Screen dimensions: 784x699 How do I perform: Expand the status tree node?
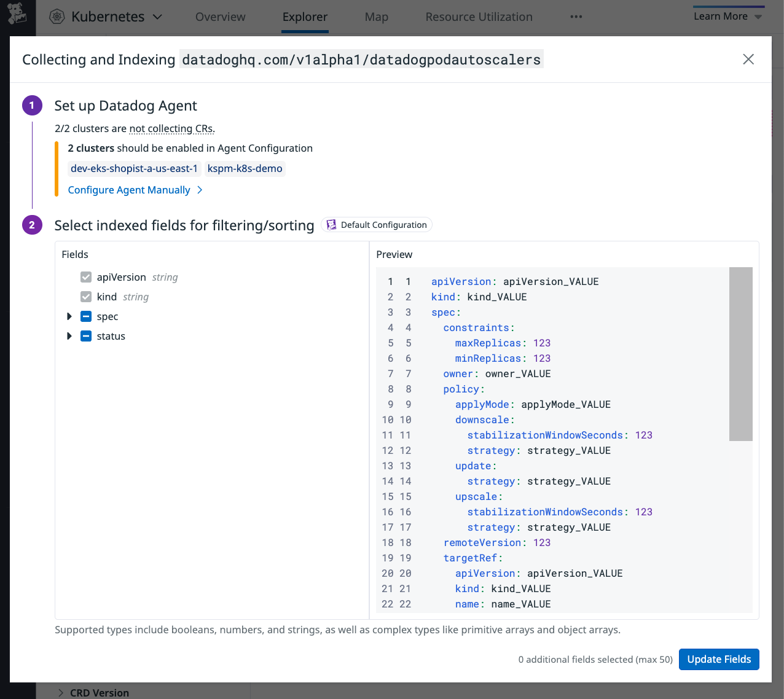click(x=69, y=336)
